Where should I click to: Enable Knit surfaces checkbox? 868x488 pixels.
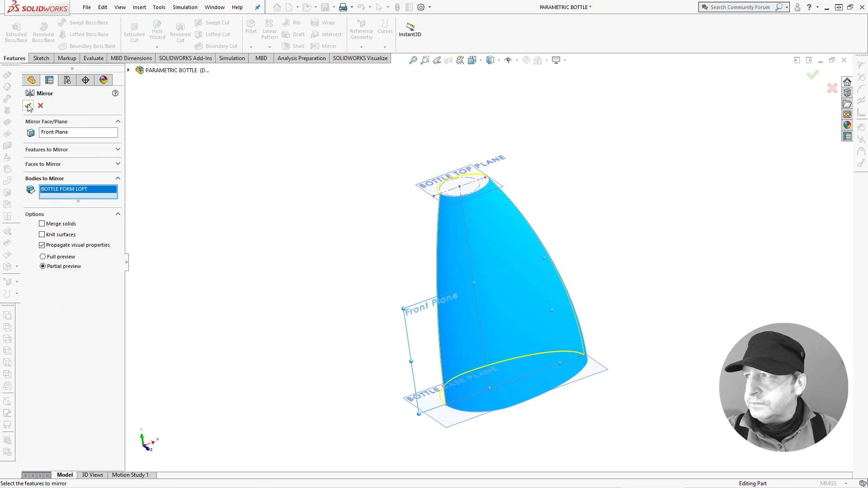pyautogui.click(x=42, y=235)
